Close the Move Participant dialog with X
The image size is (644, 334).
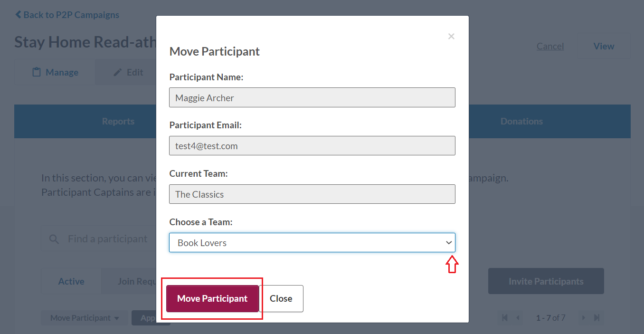pyautogui.click(x=451, y=36)
